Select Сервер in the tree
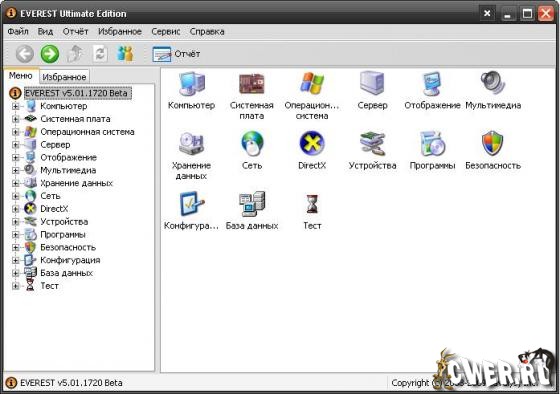Screen dimensions: 560x394 point(55,145)
